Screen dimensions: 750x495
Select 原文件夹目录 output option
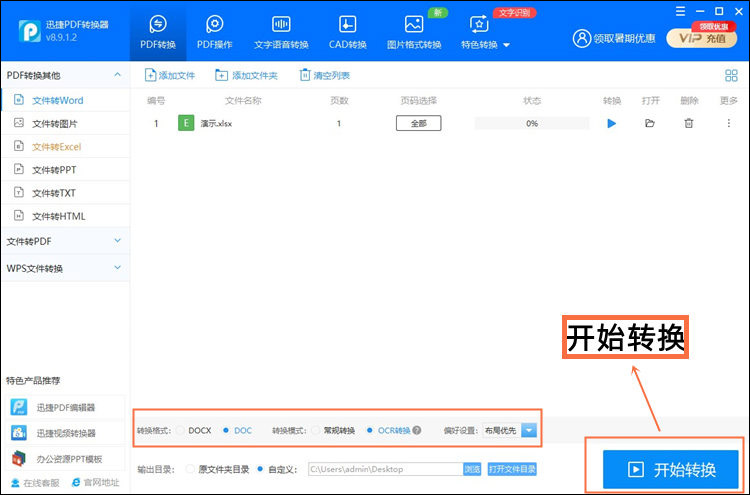218,469
